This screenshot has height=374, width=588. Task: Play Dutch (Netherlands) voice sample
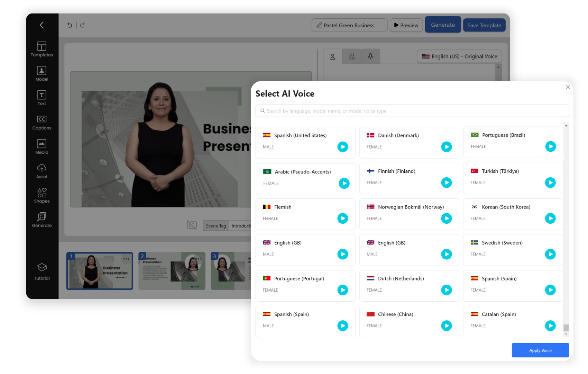pyautogui.click(x=447, y=290)
